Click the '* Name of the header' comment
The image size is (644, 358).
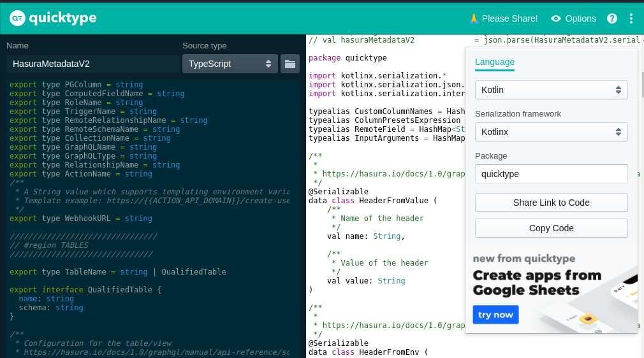[x=377, y=218]
